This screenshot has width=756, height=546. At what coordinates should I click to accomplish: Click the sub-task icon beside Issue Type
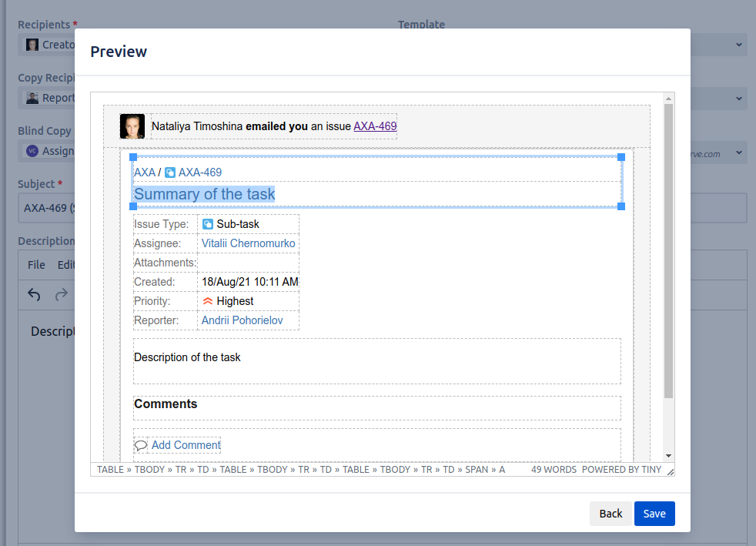(208, 224)
